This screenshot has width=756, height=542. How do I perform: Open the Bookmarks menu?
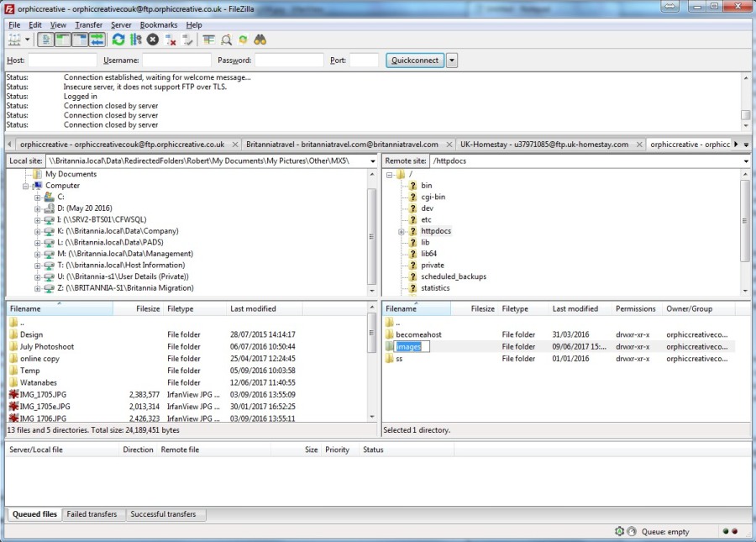click(x=159, y=25)
